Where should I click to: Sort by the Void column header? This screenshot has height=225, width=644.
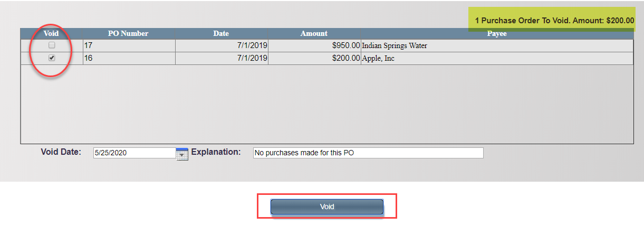pos(51,33)
